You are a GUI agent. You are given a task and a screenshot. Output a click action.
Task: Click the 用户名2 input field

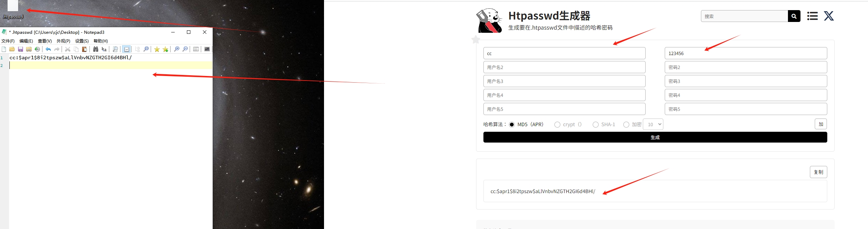(x=564, y=67)
